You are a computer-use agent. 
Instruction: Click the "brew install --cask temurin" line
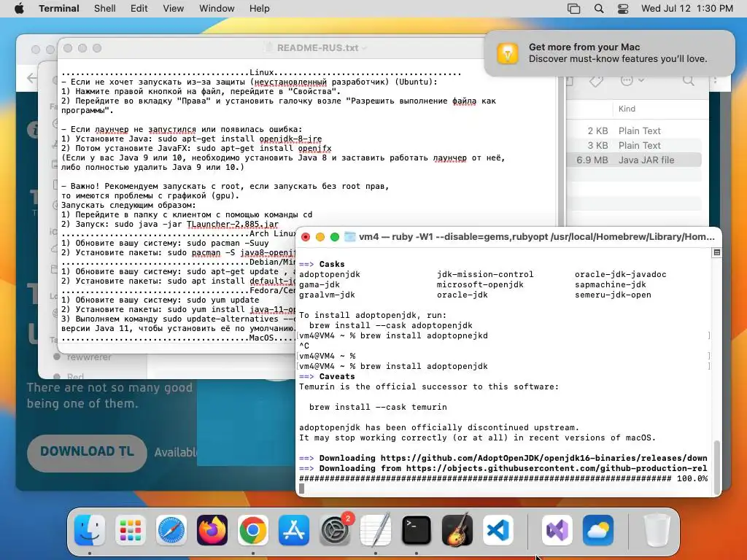click(x=378, y=407)
